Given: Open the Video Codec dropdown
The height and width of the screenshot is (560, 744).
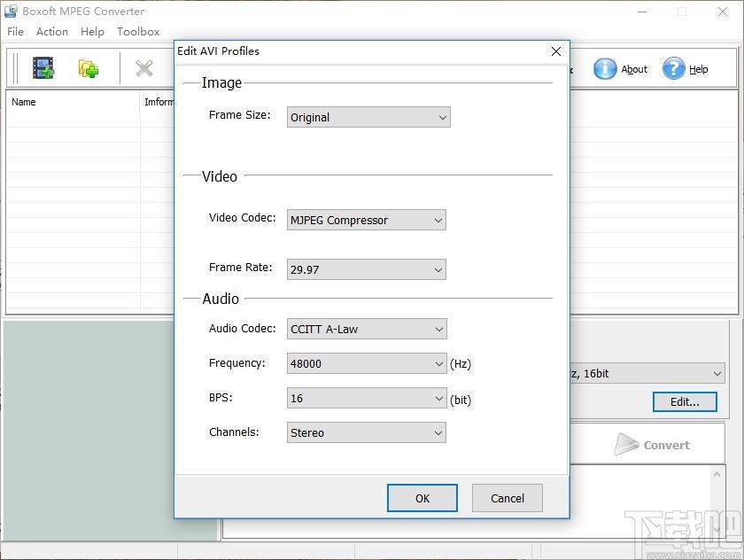Looking at the screenshot, I should coord(367,221).
